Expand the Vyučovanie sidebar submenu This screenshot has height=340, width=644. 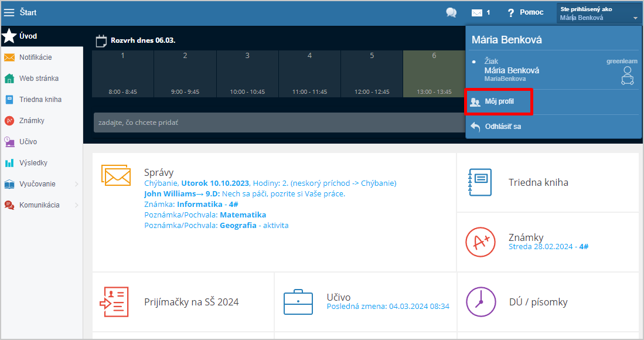click(77, 184)
